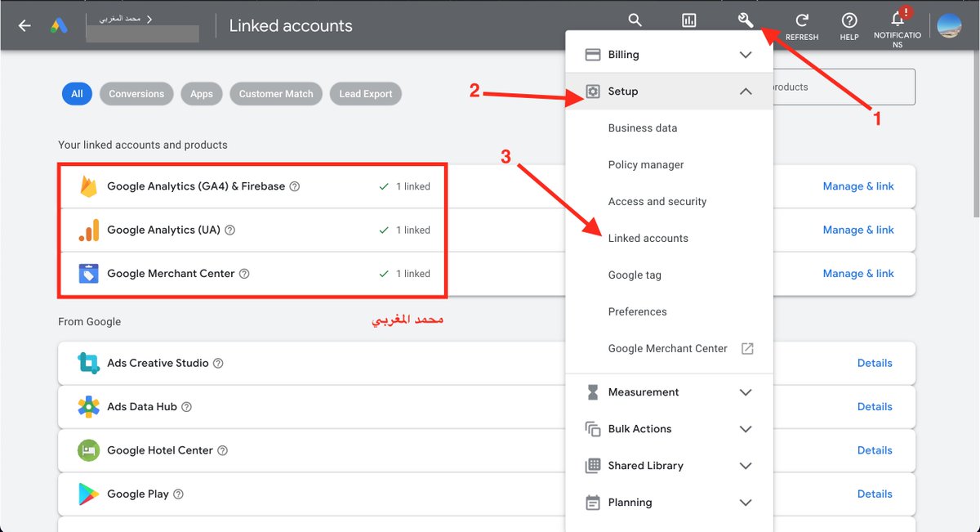This screenshot has height=532, width=980.
Task: Click the Google Analytics (UA) icon
Action: coord(89,230)
